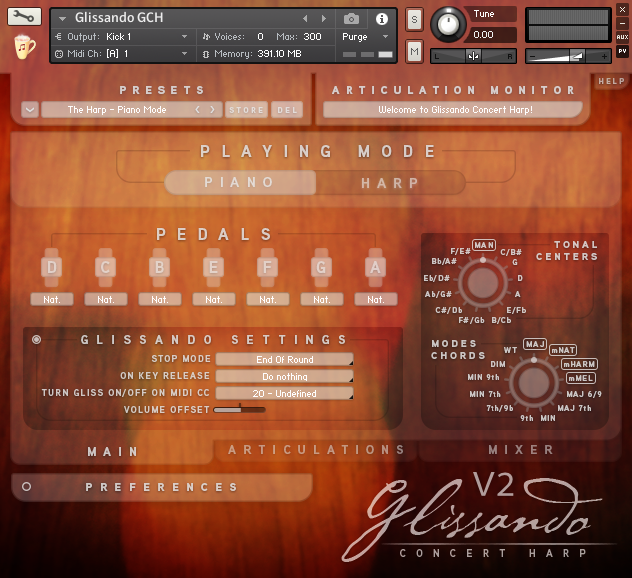Screen dimensions: 632x578
Task: Click the Output routing icon
Action: pos(58,37)
